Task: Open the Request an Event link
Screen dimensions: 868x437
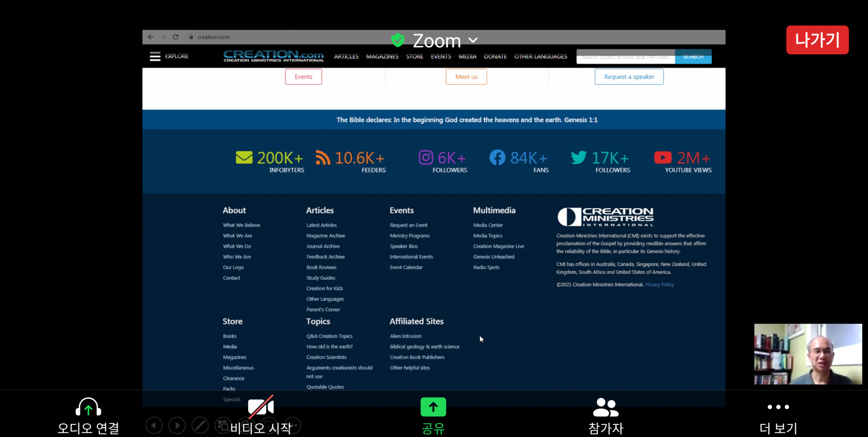Action: click(408, 225)
